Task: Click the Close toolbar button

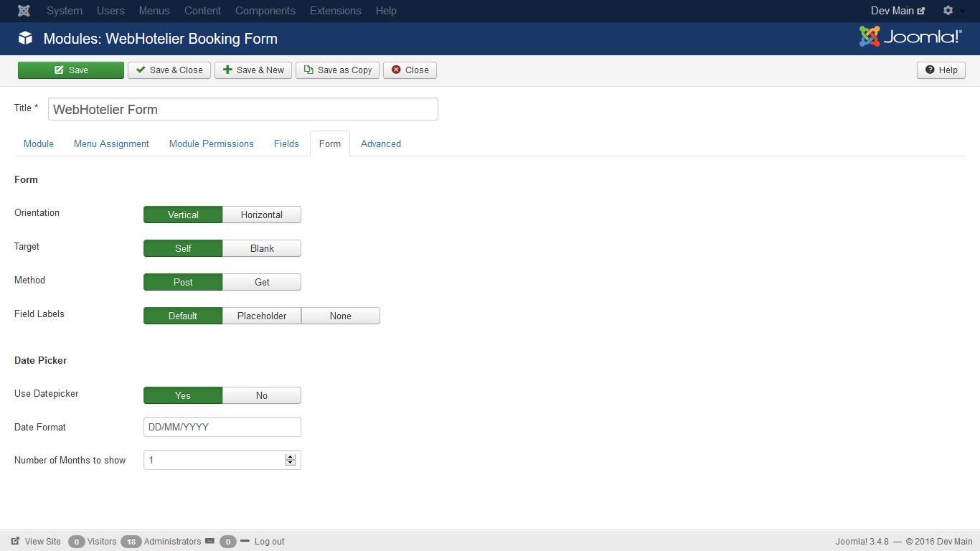Action: [x=410, y=70]
